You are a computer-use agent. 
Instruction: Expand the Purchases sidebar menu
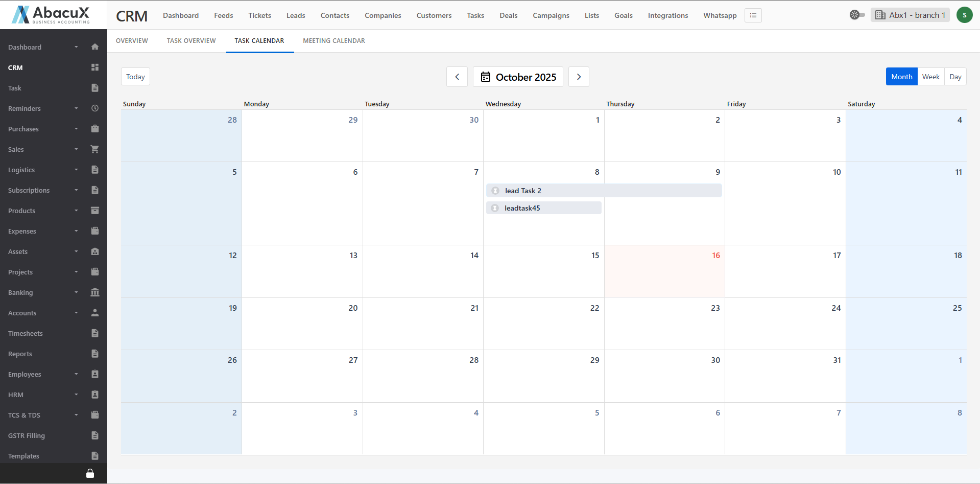click(x=23, y=129)
